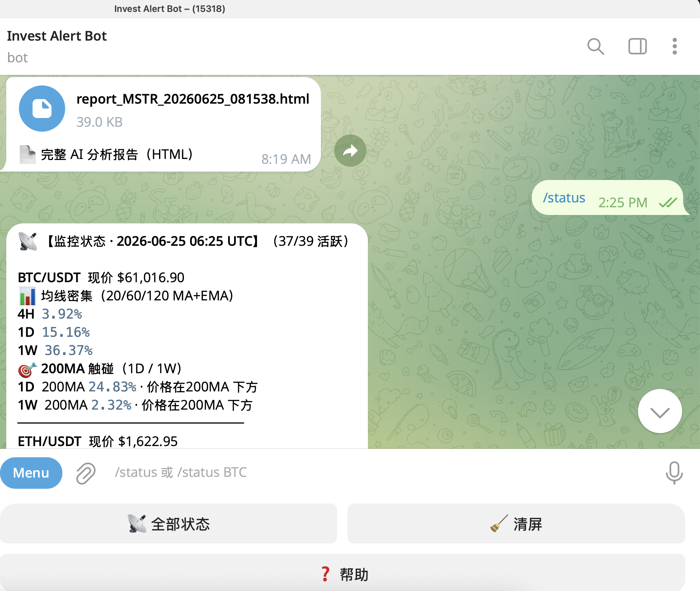Open the chat search magnifier icon

pos(596,47)
